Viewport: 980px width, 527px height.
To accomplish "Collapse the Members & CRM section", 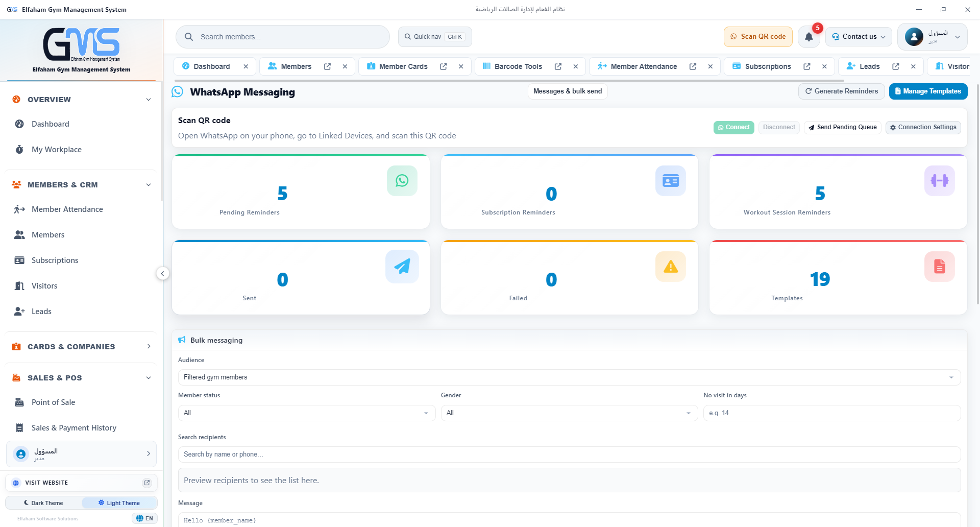I will pos(81,185).
